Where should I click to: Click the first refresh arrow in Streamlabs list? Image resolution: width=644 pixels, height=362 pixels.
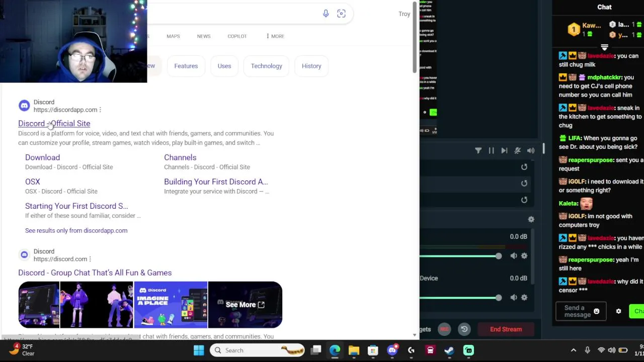[524, 167]
